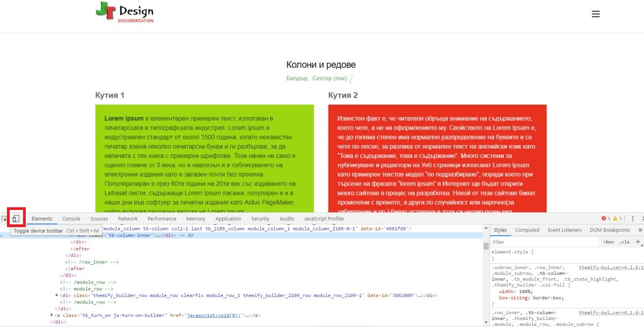Select the tb-column-inner div line
The width and height of the screenshot is (644, 327).
241,235
